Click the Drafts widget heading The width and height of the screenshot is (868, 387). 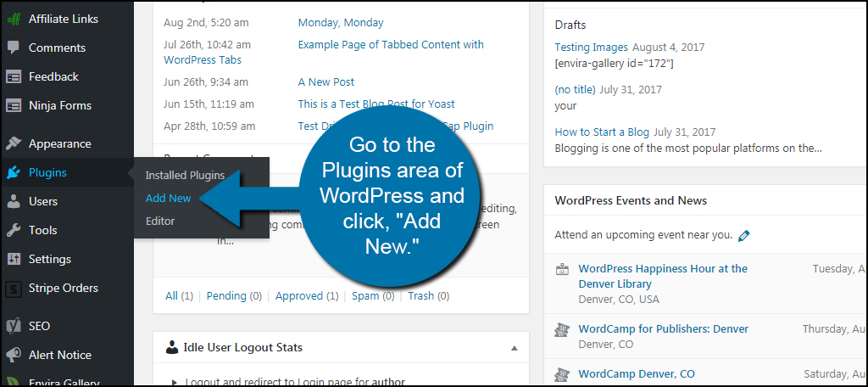pos(570,25)
